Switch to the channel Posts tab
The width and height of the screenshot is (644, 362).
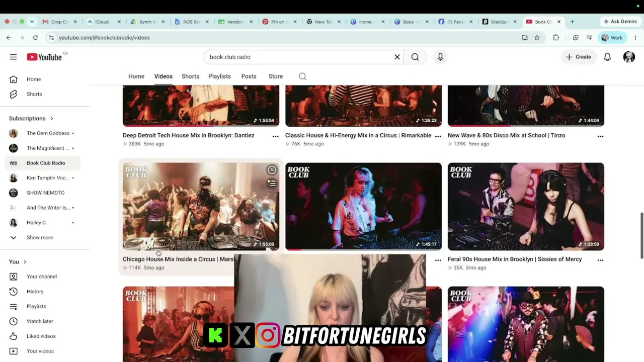(249, 76)
